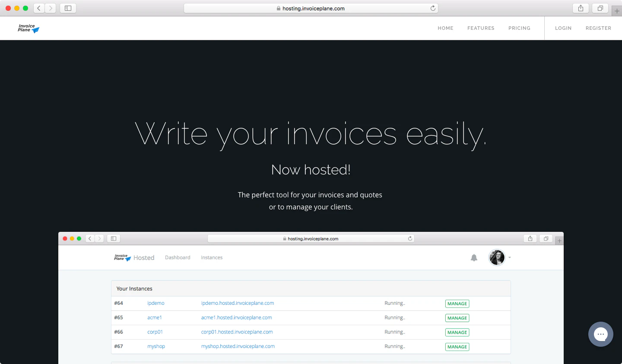The image size is (622, 364).
Task: Select Instances in preview navbar
Action: click(x=212, y=257)
